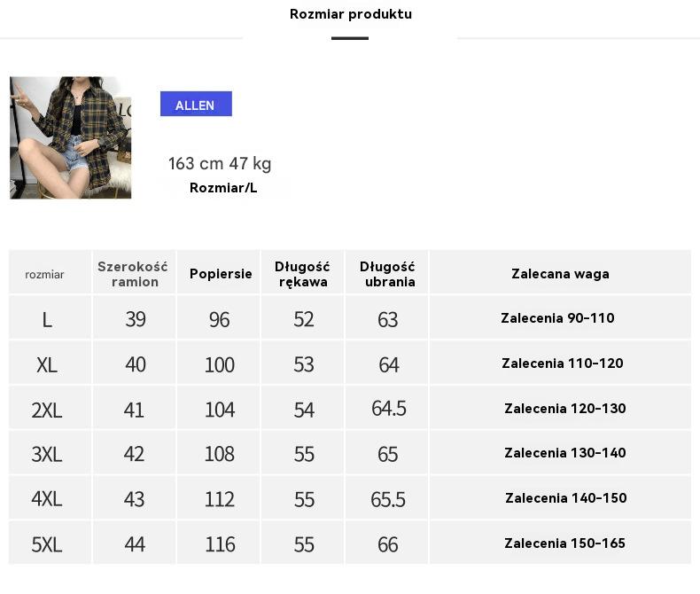Click the 163 cm 47 kg text
This screenshot has height=594, width=700.
point(220,164)
